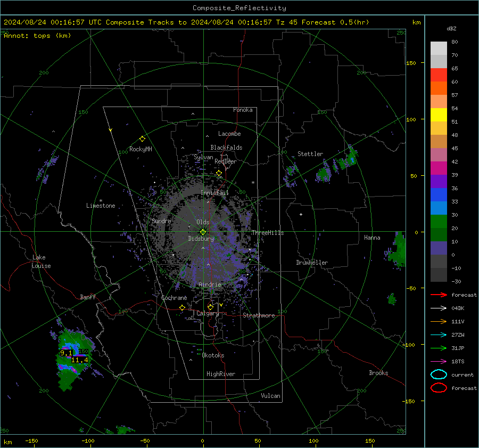Click the Innisfail label
479x448 pixels.
pyautogui.click(x=215, y=193)
